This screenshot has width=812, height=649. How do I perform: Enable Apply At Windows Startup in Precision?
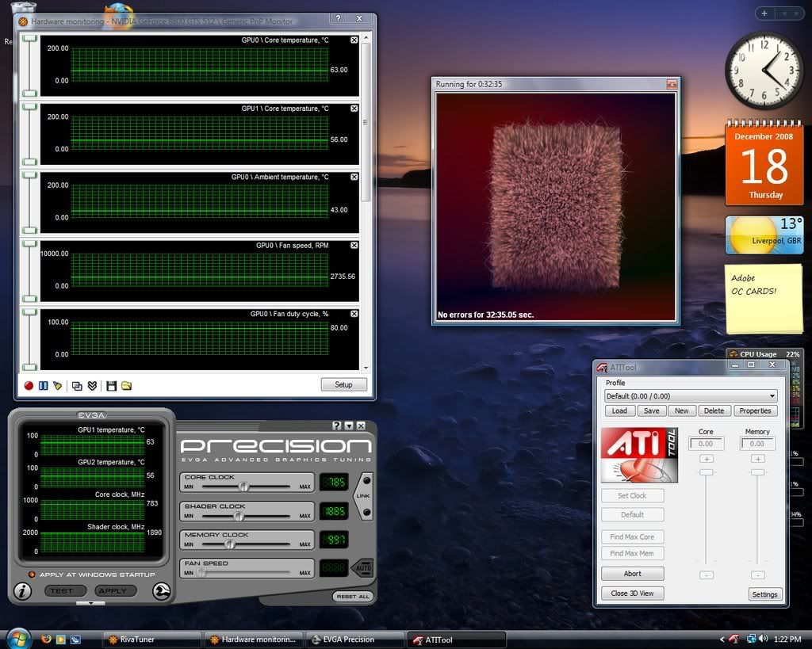pyautogui.click(x=32, y=574)
